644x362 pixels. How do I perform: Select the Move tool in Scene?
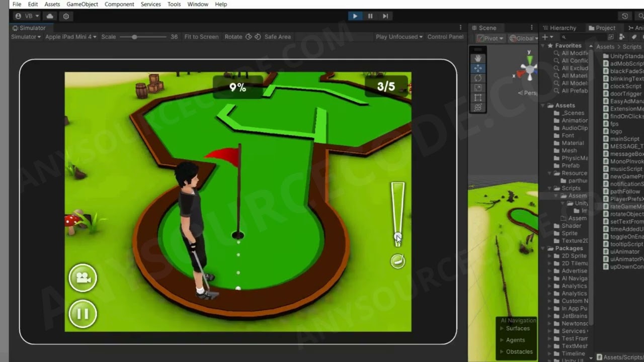478,68
